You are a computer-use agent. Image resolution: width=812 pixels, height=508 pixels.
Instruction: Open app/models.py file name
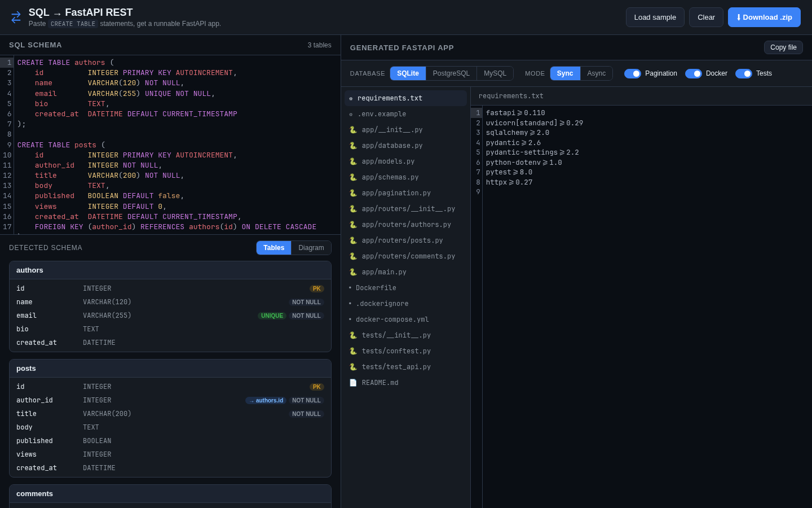click(x=388, y=161)
